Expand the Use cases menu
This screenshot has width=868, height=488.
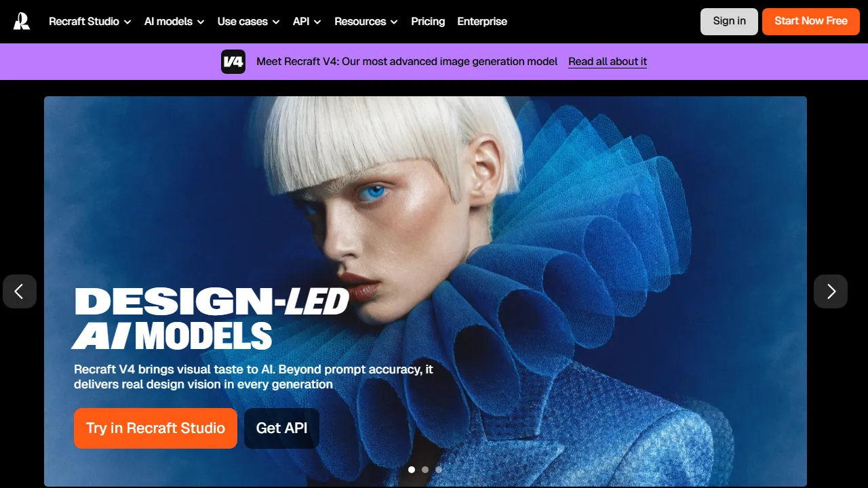coord(248,22)
